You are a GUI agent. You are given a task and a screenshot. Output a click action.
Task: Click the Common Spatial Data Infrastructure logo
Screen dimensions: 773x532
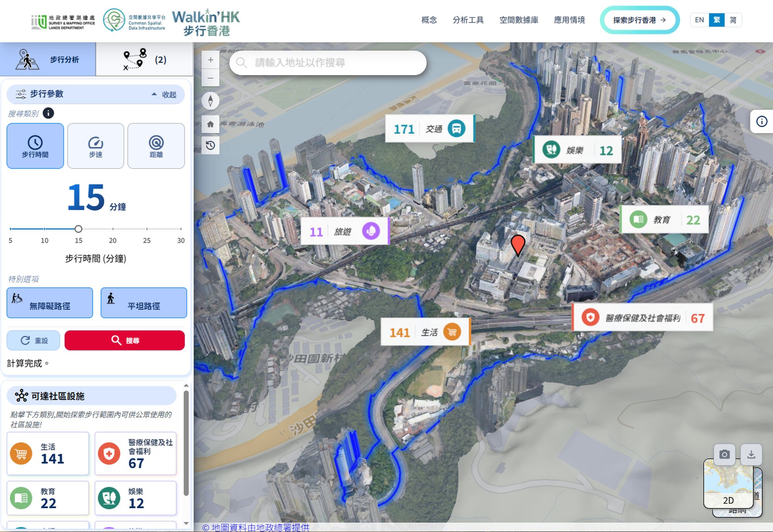click(134, 20)
